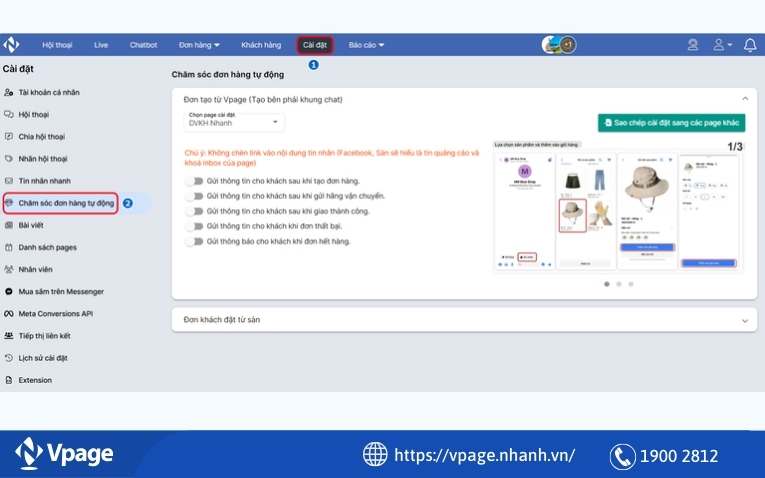Select the third carousel dot indicator
765x478 pixels.
tap(631, 284)
